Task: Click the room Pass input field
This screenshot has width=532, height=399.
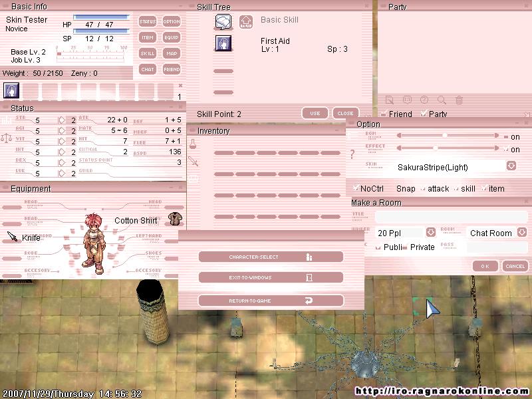Action: click(x=497, y=247)
